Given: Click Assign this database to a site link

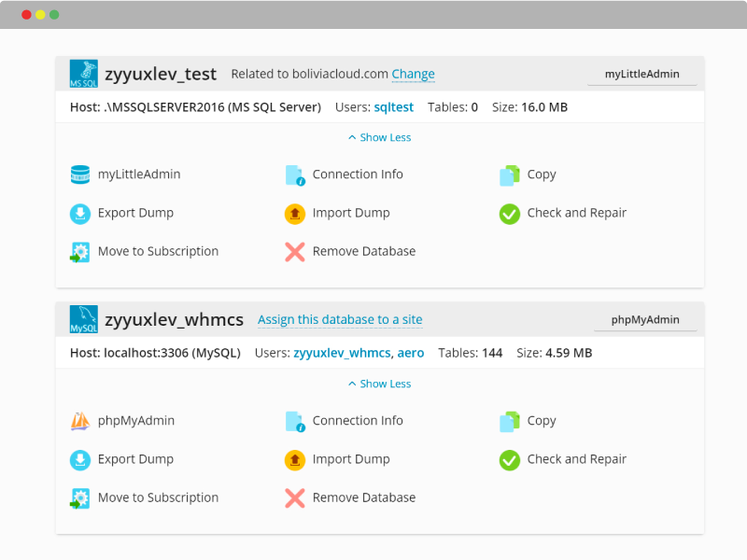Looking at the screenshot, I should pyautogui.click(x=340, y=319).
